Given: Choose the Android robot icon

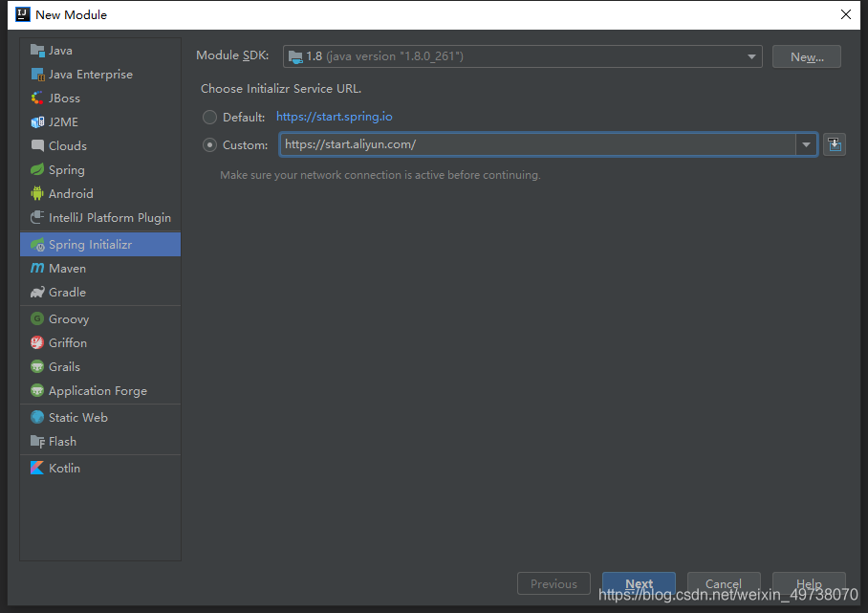Looking at the screenshot, I should pyautogui.click(x=37, y=193).
